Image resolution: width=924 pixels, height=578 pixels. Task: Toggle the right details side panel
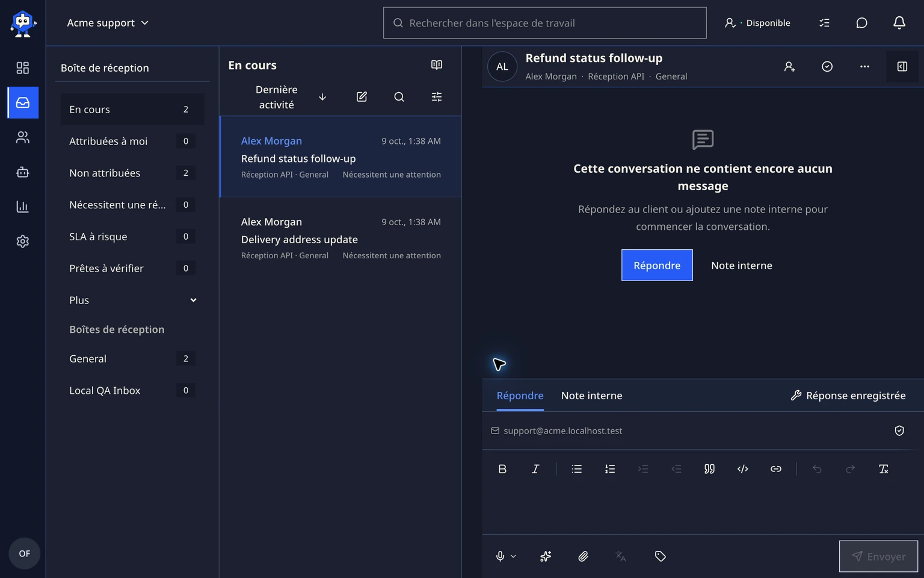coord(902,67)
